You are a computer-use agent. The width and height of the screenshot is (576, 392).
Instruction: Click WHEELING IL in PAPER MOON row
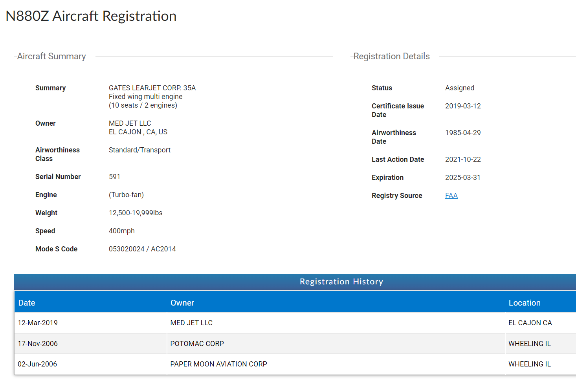pyautogui.click(x=530, y=364)
